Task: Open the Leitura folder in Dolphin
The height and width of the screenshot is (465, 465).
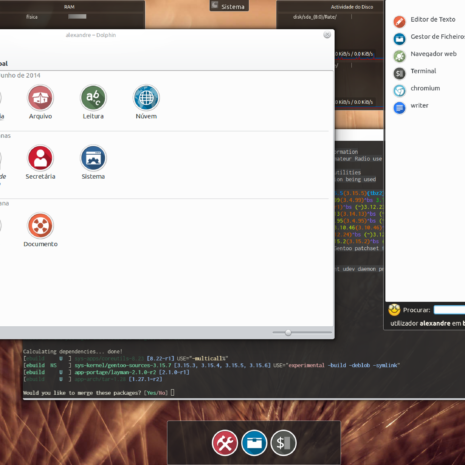Action: tap(93, 98)
